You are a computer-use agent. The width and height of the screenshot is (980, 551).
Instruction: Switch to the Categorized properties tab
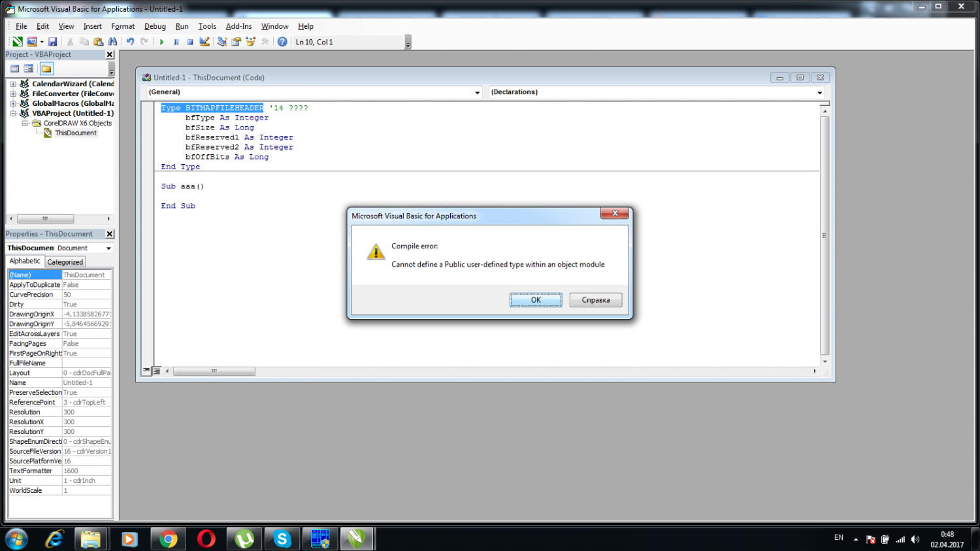tap(65, 262)
